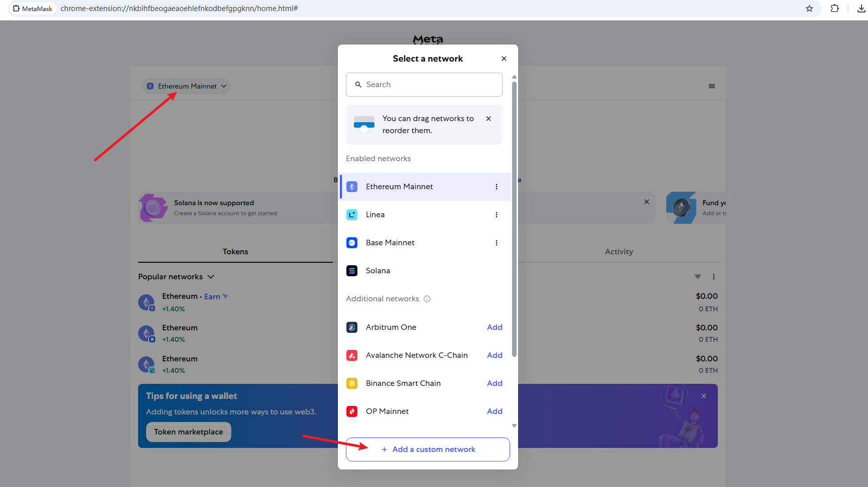Viewport: 868px width, 487px height.
Task: Click the network list scrollbar down arrow
Action: coord(514,426)
